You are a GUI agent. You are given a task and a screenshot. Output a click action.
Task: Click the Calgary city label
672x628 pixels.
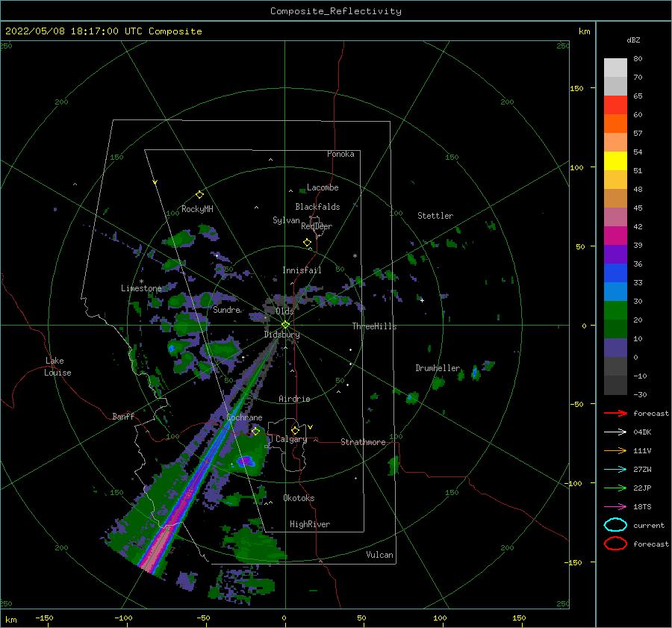pyautogui.click(x=291, y=439)
